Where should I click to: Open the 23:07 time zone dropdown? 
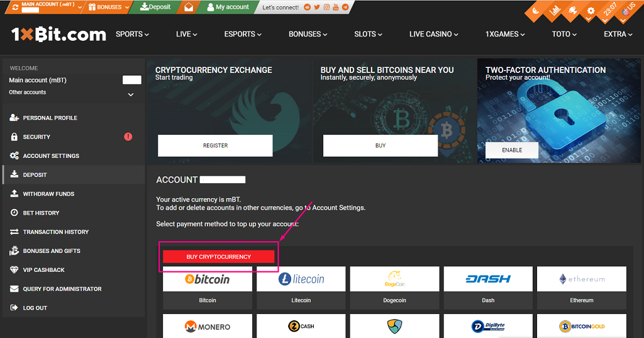click(609, 10)
